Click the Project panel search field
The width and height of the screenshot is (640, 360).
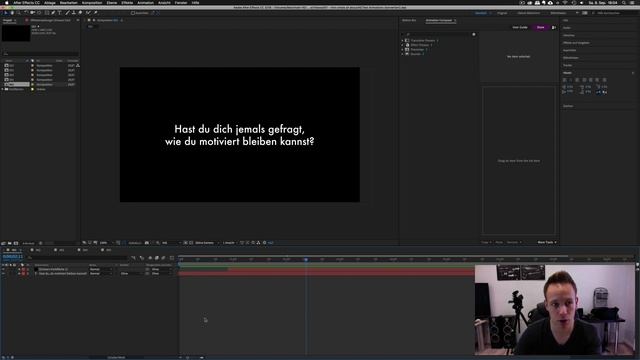(40, 53)
